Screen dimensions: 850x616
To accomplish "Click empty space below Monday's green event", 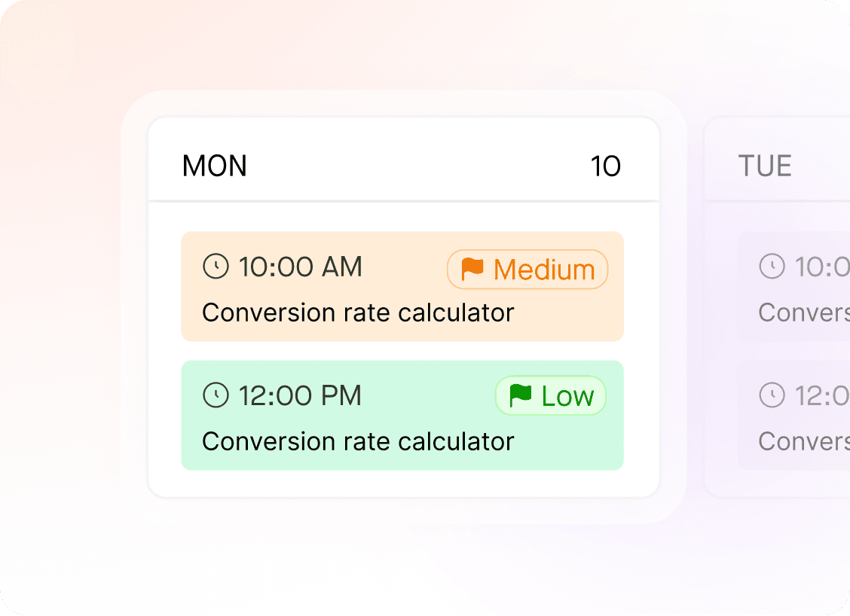I will coord(402,483).
